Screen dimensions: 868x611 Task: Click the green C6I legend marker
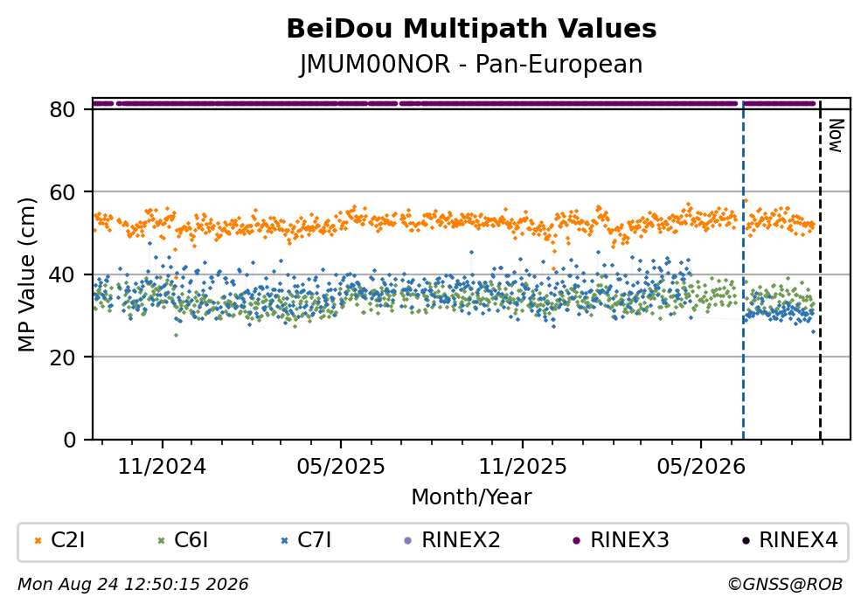[162, 541]
